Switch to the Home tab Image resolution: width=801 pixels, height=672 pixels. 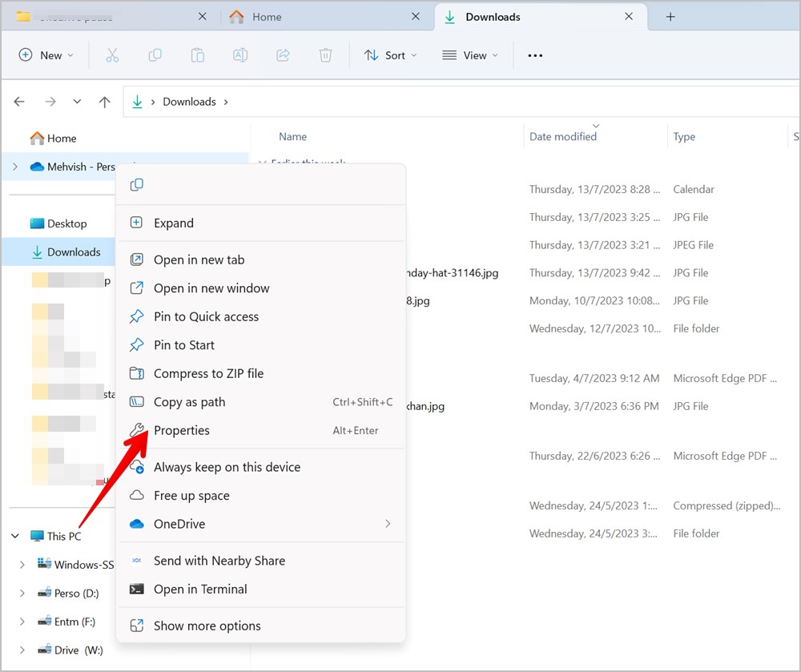pyautogui.click(x=327, y=17)
